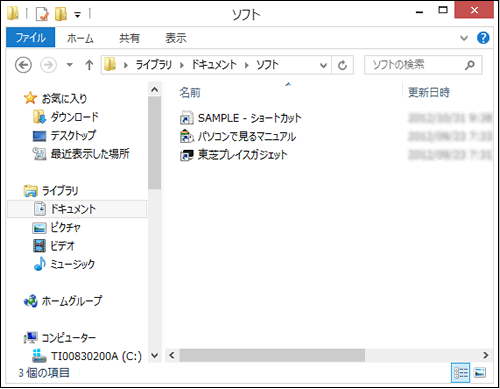Click the magnifier search icon

coord(470,65)
